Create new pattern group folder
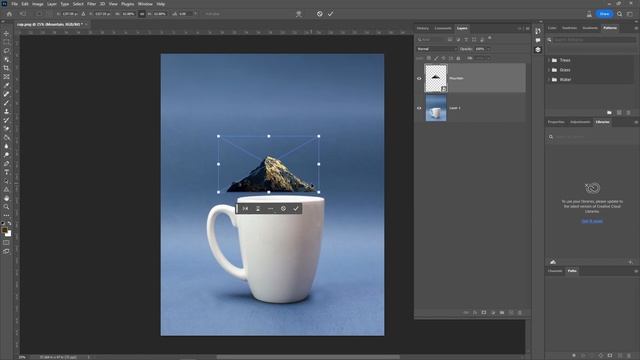The width and height of the screenshot is (640, 360). tap(609, 113)
